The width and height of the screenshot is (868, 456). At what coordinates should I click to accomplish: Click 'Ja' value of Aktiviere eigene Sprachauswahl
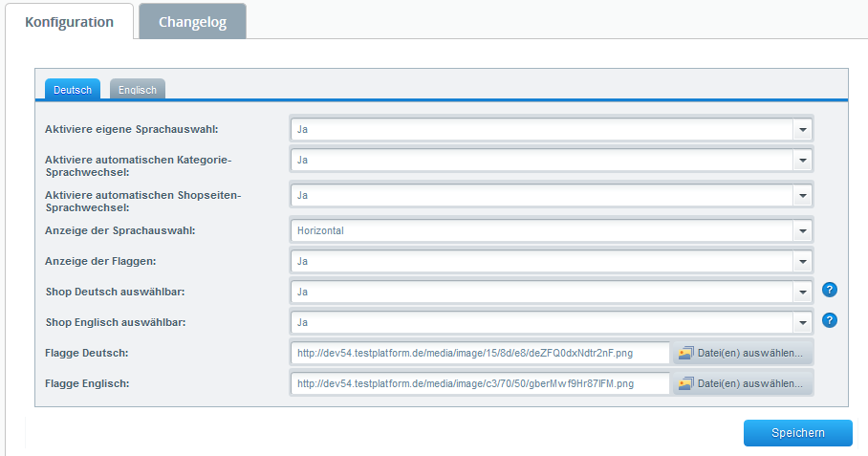pos(302,129)
